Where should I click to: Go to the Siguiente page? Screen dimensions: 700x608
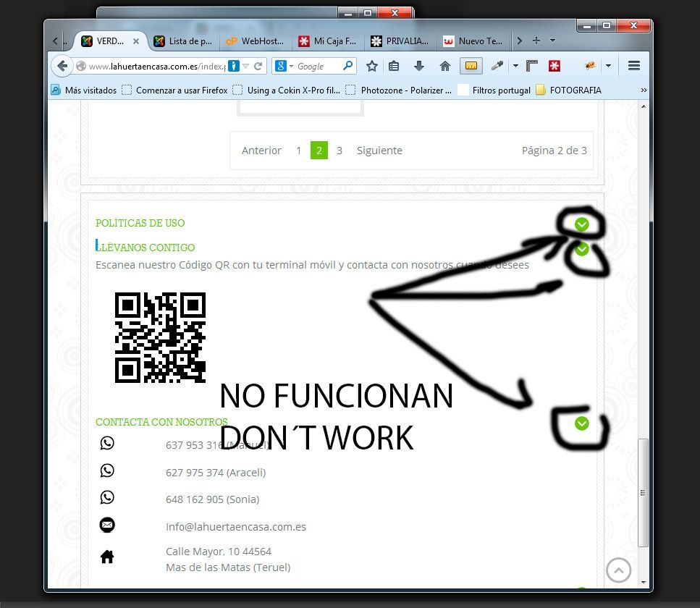(x=379, y=151)
